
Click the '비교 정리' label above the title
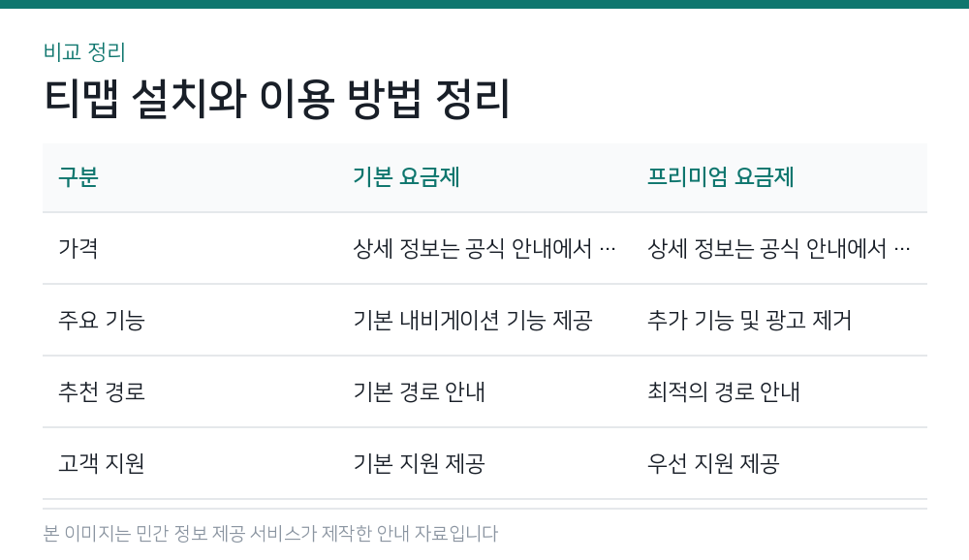[x=84, y=52]
